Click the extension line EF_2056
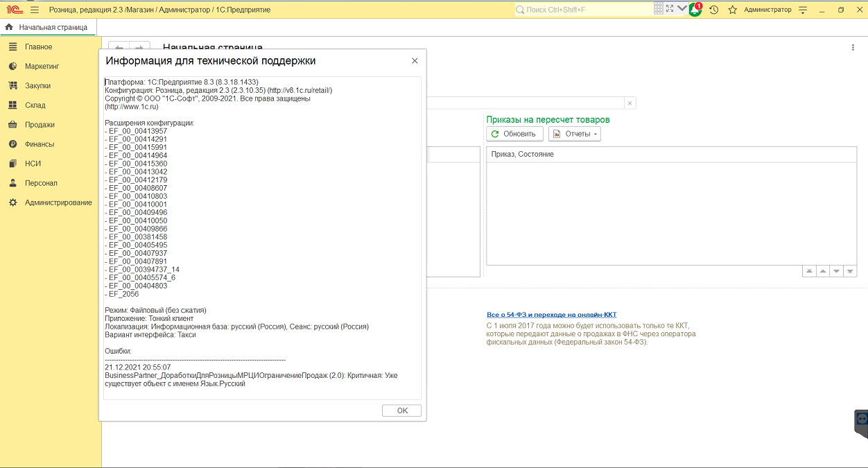Screen dimensions: 868x468 click(x=122, y=294)
